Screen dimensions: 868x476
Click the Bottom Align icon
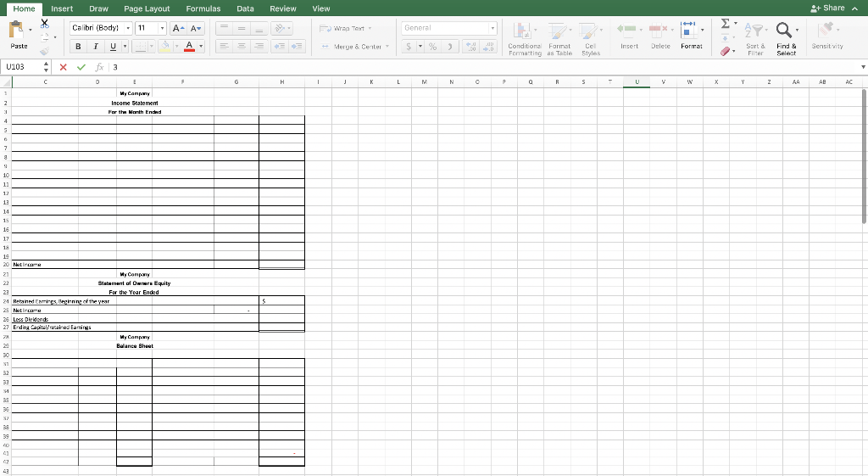coord(259,28)
